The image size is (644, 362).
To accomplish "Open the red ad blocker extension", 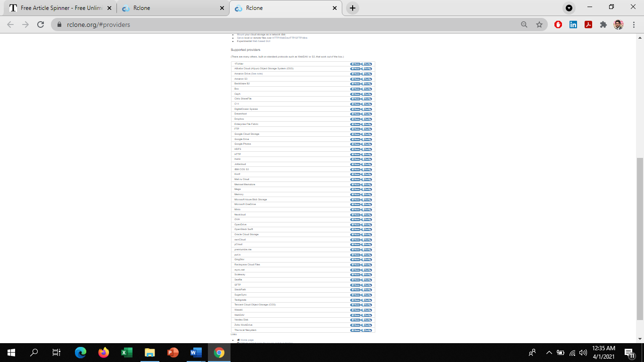I will (558, 25).
